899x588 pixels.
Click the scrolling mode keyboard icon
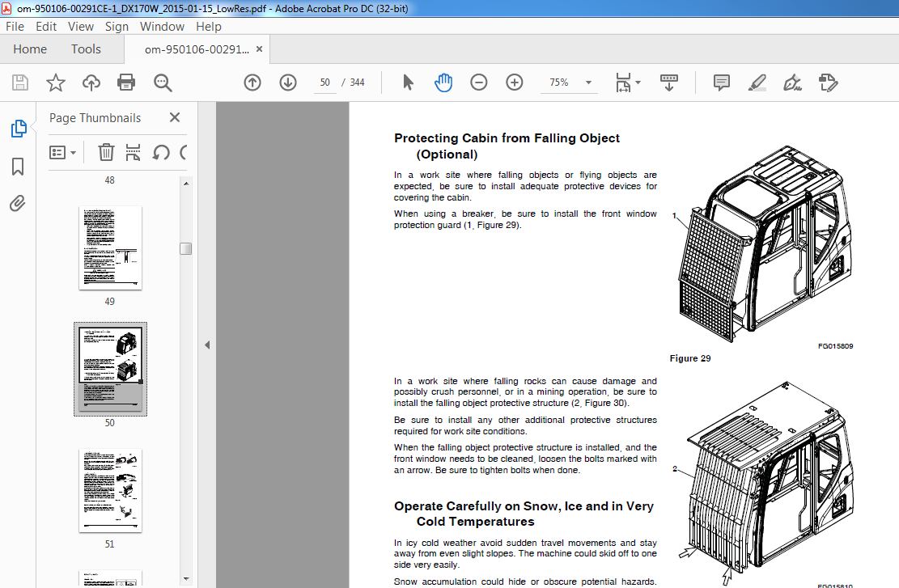click(669, 82)
